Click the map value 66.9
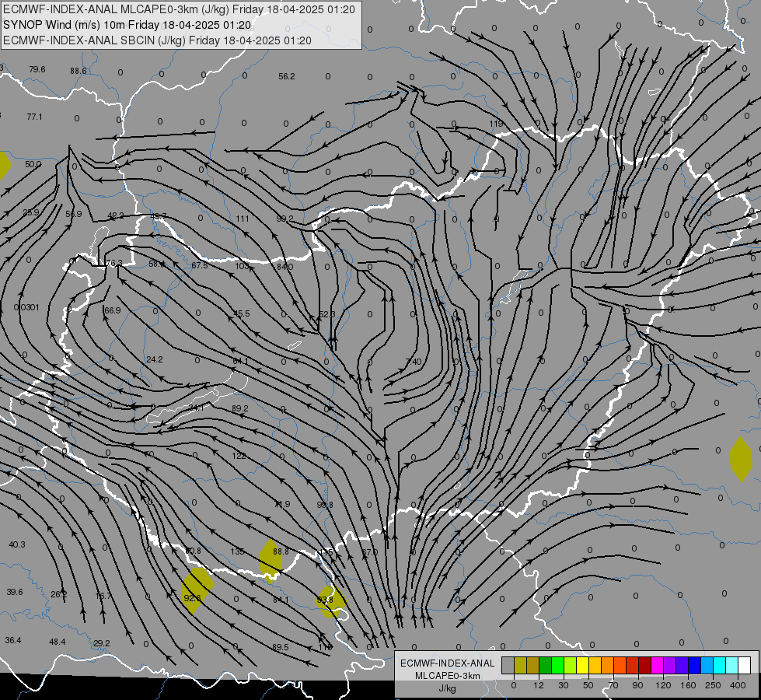The width and height of the screenshot is (761, 700). point(113,310)
